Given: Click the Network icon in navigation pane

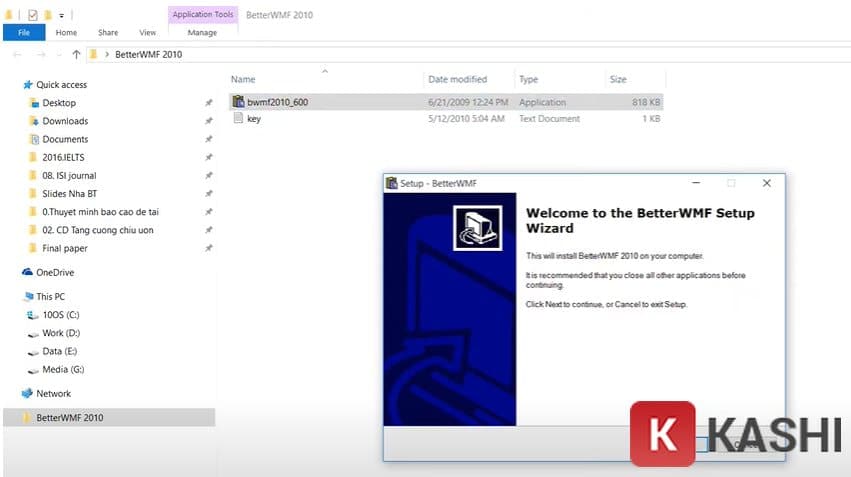Looking at the screenshot, I should (27, 393).
